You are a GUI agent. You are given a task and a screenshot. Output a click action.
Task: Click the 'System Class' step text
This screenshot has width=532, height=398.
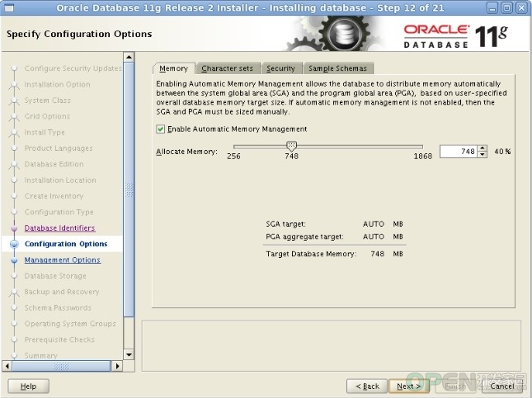pyautogui.click(x=48, y=101)
